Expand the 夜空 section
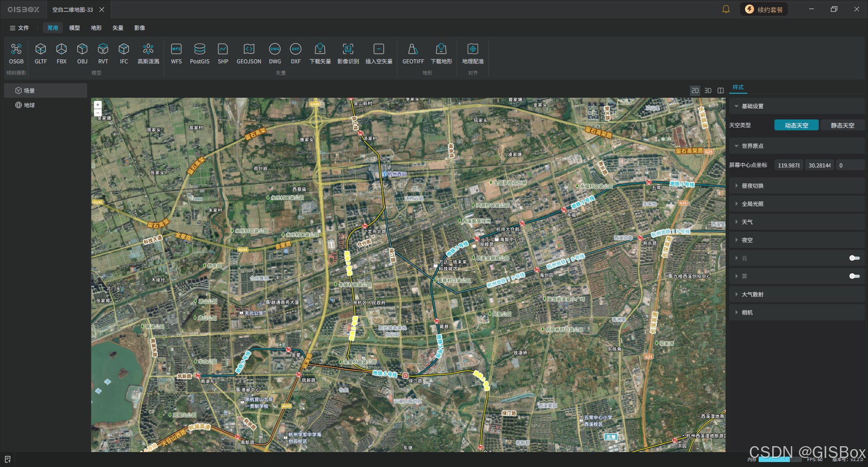The width and height of the screenshot is (868, 467). point(797,240)
